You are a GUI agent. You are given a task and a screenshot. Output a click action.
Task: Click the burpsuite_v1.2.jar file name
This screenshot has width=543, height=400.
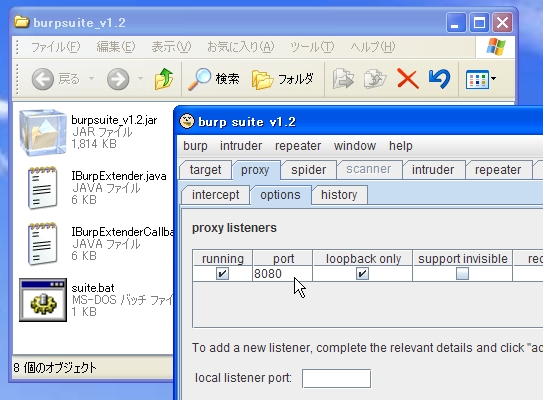[114, 120]
